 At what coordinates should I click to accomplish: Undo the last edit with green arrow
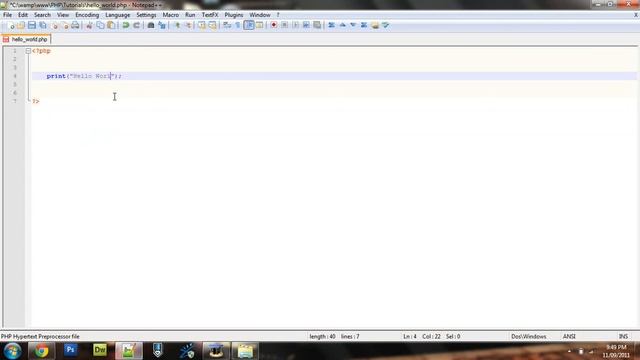(x=126, y=25)
